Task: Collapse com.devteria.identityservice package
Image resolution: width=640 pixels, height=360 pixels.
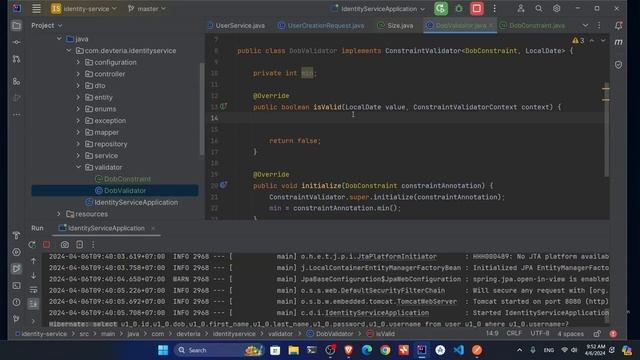Action: 69,51
